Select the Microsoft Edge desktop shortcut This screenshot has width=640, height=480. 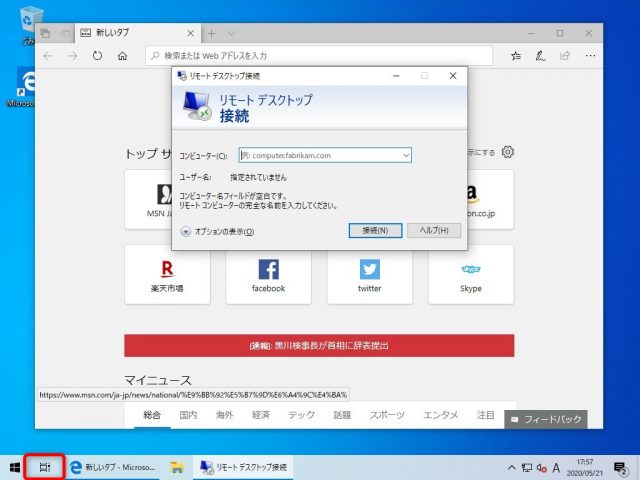click(21, 87)
